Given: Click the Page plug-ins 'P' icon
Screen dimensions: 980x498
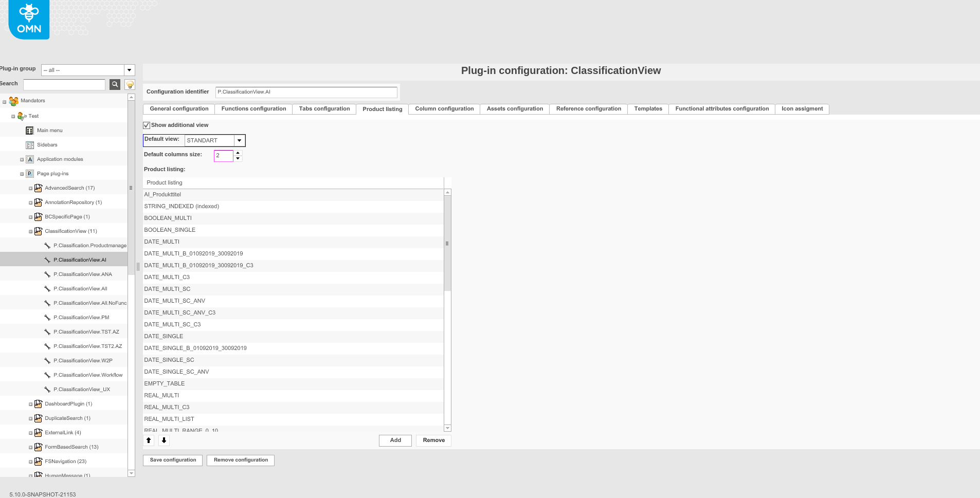Looking at the screenshot, I should tap(29, 173).
